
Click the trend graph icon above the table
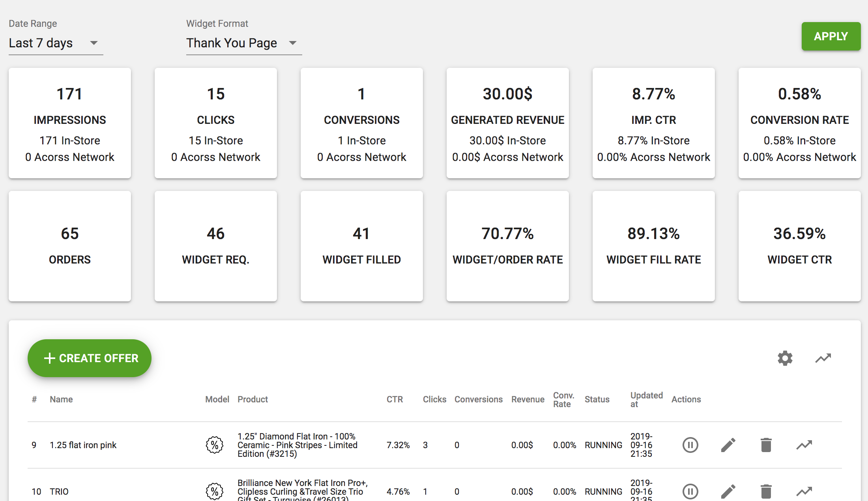[x=823, y=358]
